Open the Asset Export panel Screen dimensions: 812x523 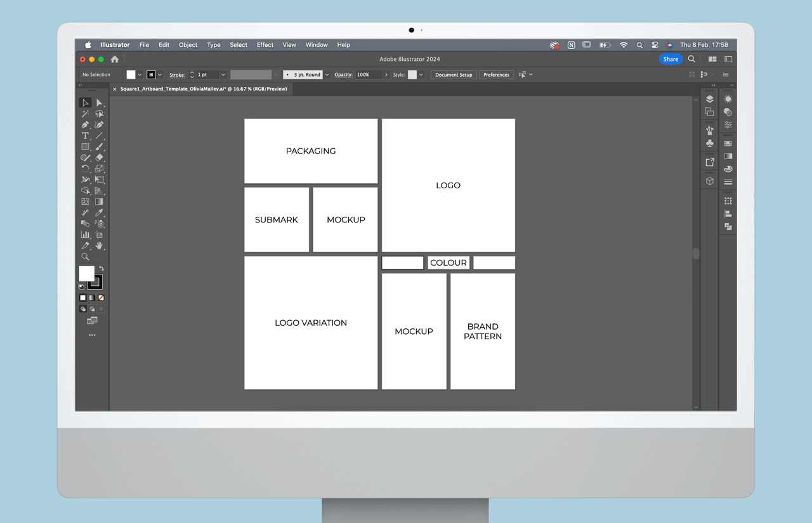point(709,162)
